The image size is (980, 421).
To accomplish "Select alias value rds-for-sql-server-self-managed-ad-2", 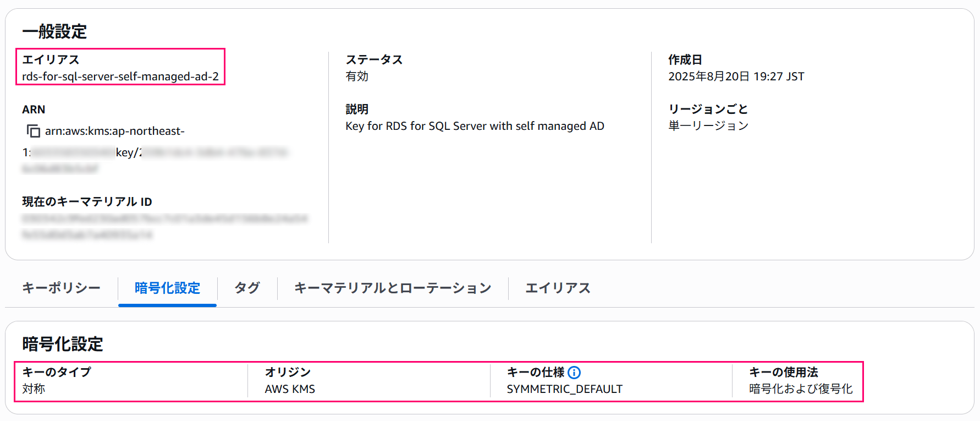I will coord(120,76).
